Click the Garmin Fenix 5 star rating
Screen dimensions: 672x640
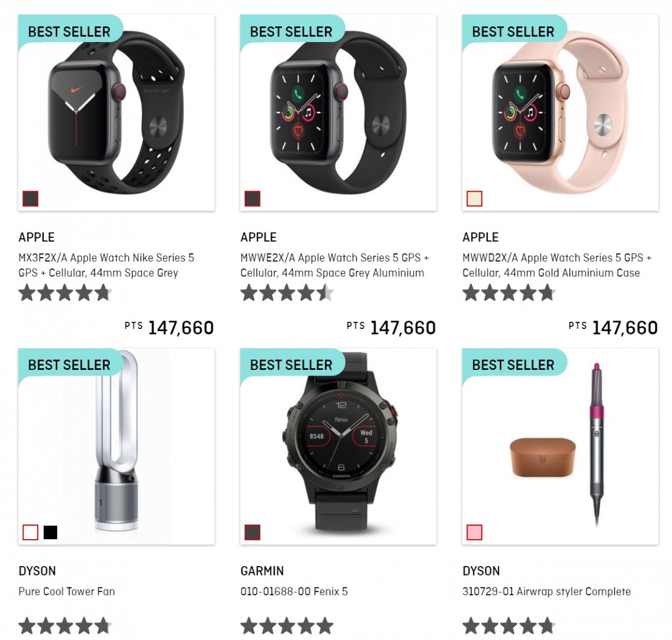pyautogui.click(x=287, y=626)
